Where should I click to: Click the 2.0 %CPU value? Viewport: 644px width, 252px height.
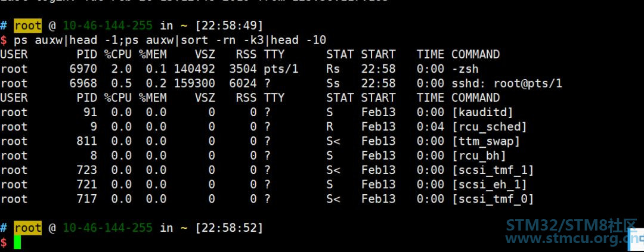122,69
